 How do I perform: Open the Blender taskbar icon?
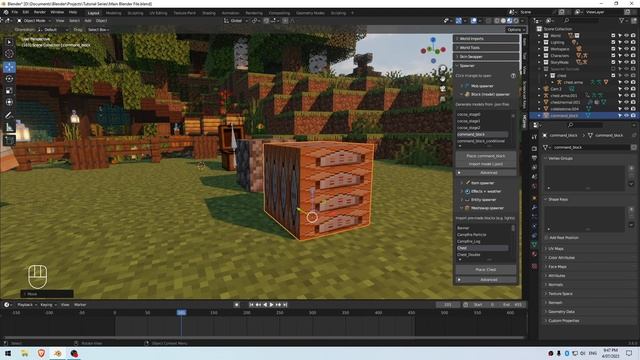pos(58,353)
